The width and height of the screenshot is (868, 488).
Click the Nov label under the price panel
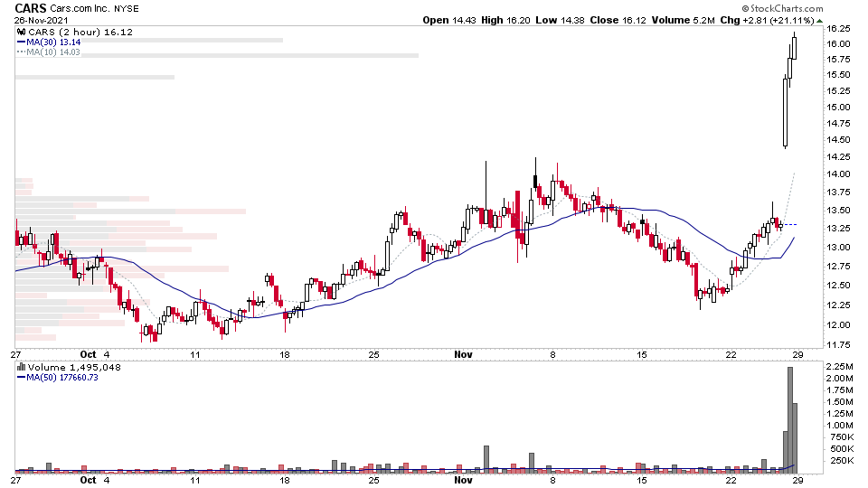(463, 354)
